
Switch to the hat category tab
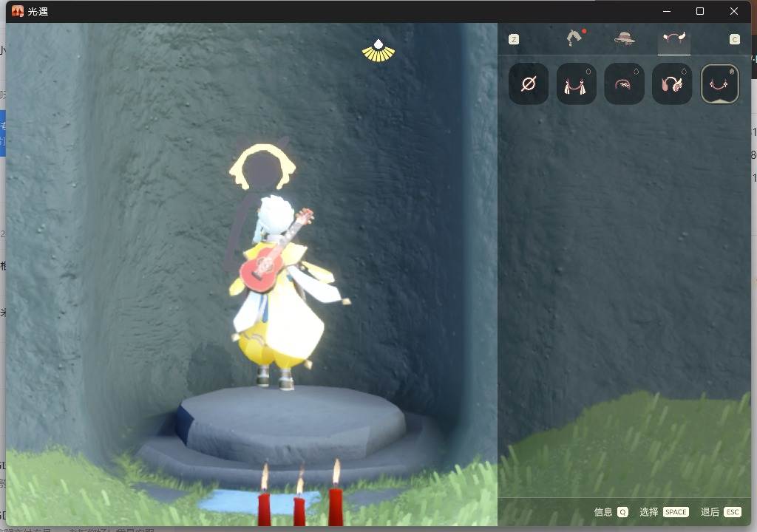point(624,38)
